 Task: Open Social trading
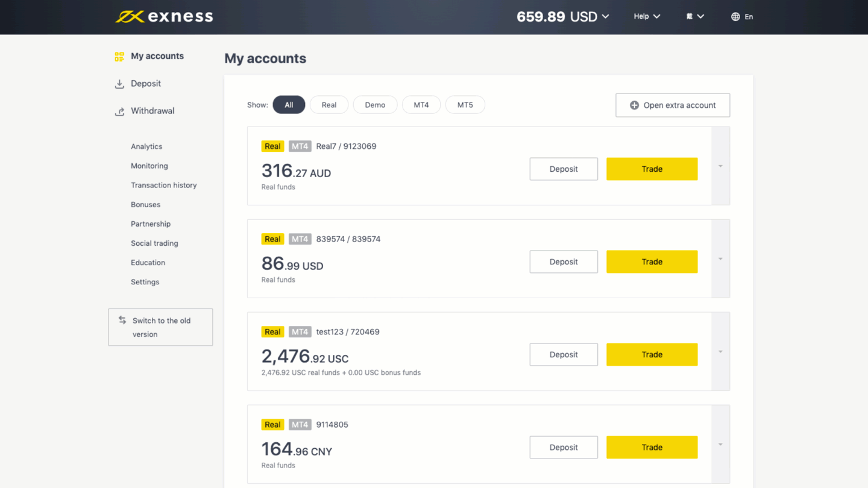pyautogui.click(x=154, y=243)
